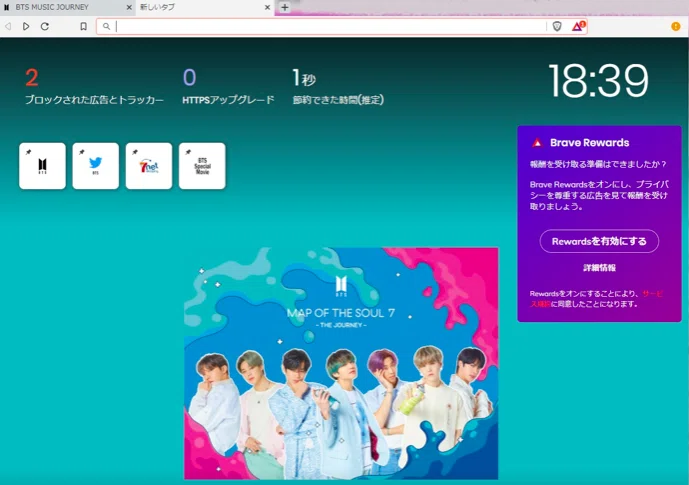Switch to the BTS MUSIC JOURNEY tab
The height and width of the screenshot is (485, 689).
tap(66, 7)
